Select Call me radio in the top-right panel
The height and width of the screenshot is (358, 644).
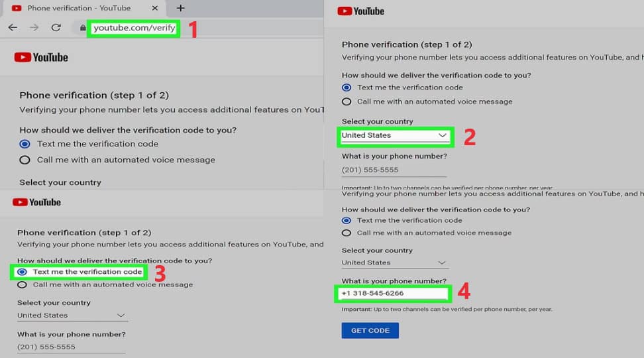pyautogui.click(x=347, y=101)
